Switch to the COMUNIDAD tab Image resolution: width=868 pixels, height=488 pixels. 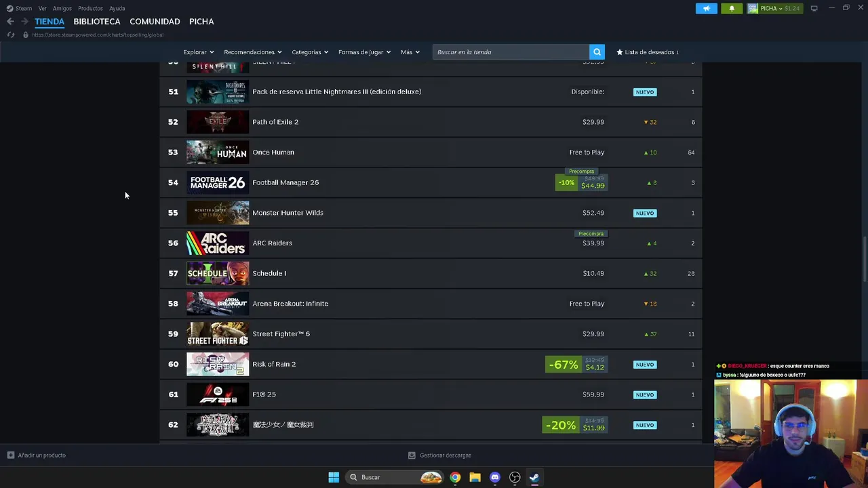click(x=155, y=22)
